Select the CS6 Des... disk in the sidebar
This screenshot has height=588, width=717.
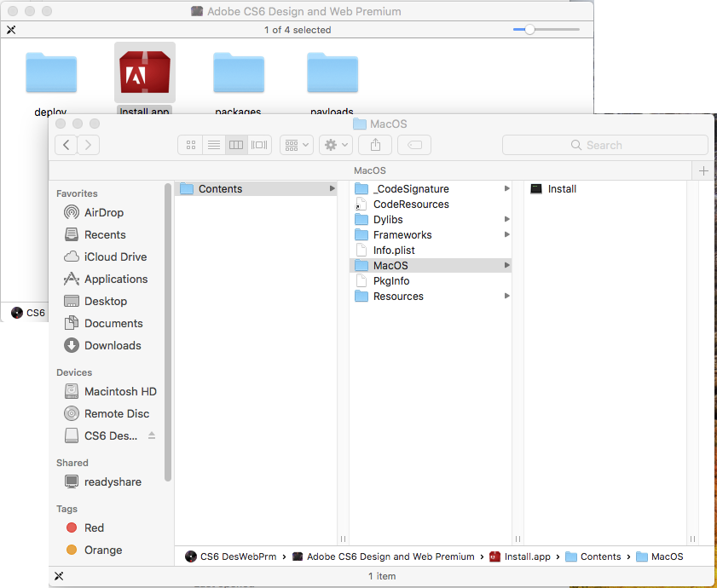(111, 435)
